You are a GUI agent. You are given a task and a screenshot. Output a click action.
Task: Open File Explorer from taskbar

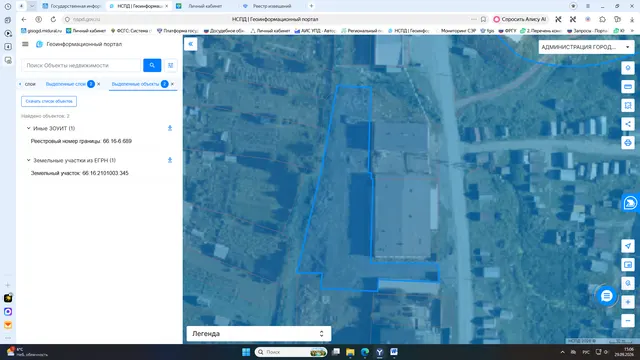pos(350,352)
